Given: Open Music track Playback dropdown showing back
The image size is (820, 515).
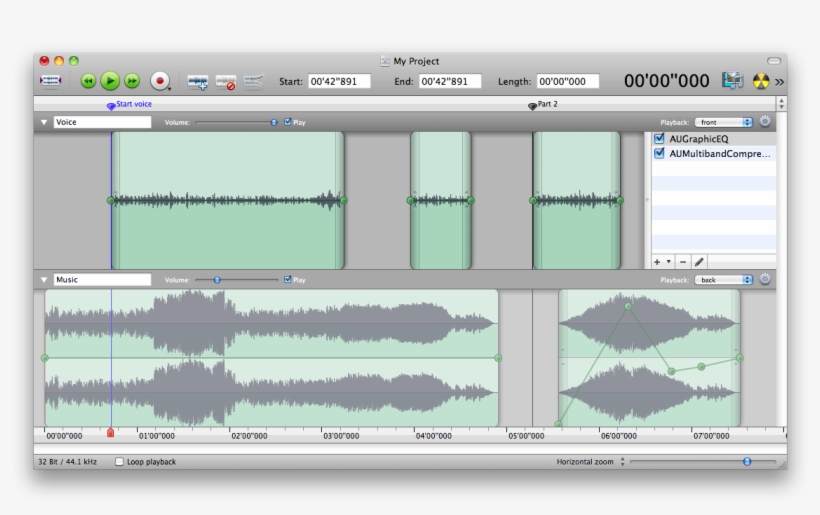Looking at the screenshot, I should [x=724, y=280].
